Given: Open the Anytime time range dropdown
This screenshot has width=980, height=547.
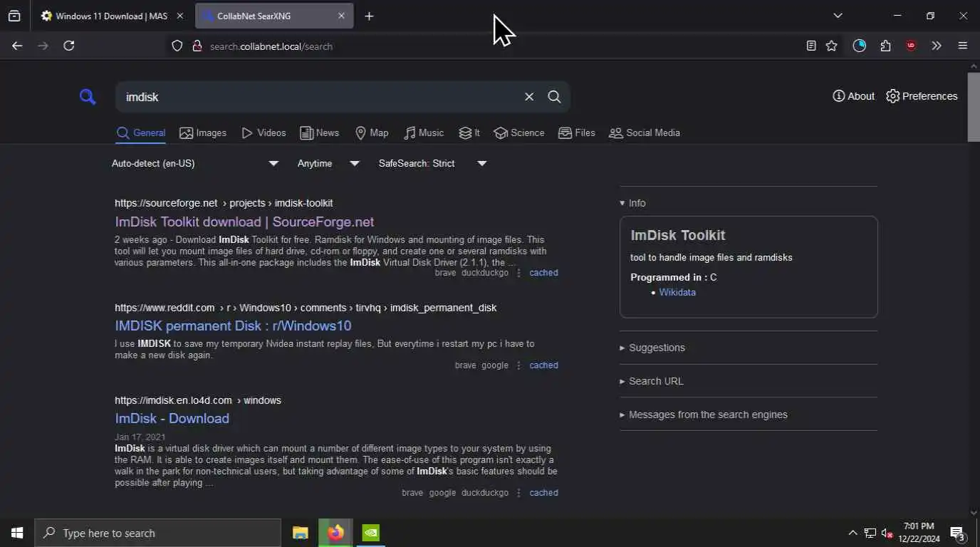Looking at the screenshot, I should click(328, 163).
